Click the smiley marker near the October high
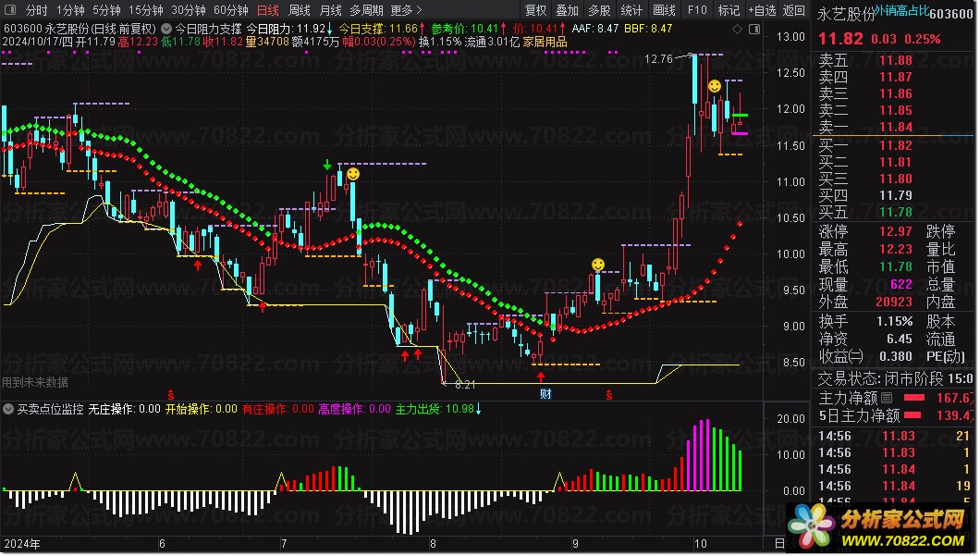This screenshot has height=556, width=980. point(715,86)
